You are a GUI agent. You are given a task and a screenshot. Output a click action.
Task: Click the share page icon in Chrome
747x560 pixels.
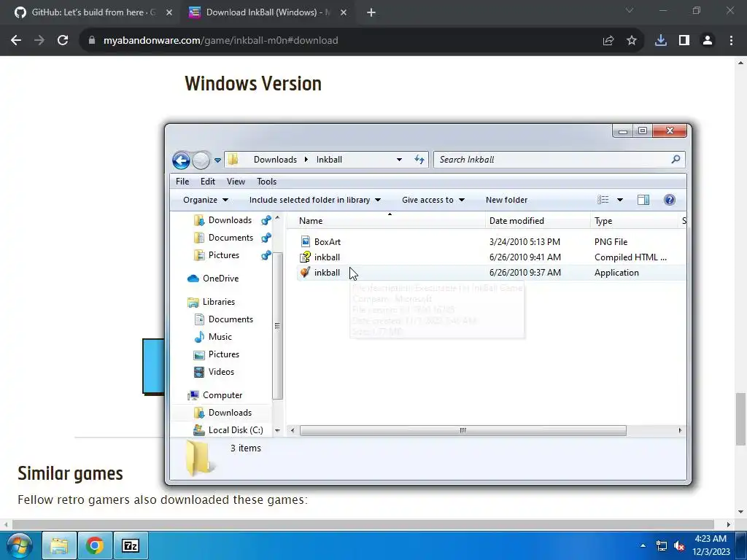click(608, 41)
